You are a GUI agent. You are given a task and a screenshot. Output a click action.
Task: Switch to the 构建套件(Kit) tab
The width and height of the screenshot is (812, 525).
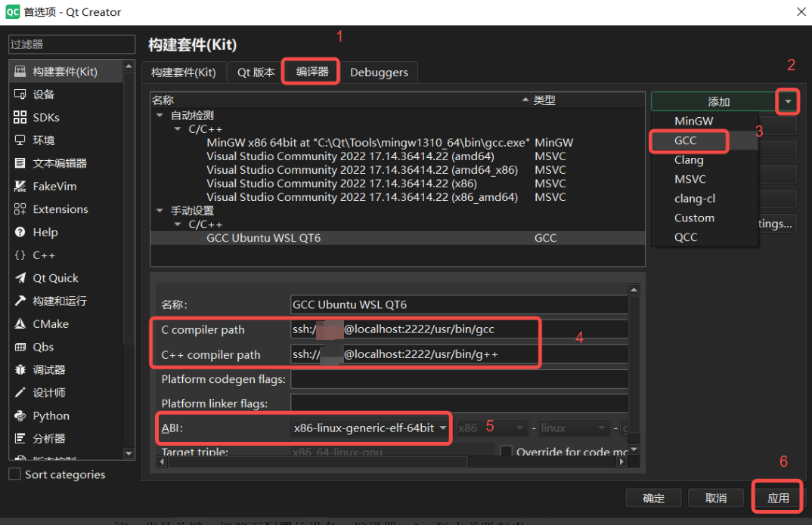(183, 72)
